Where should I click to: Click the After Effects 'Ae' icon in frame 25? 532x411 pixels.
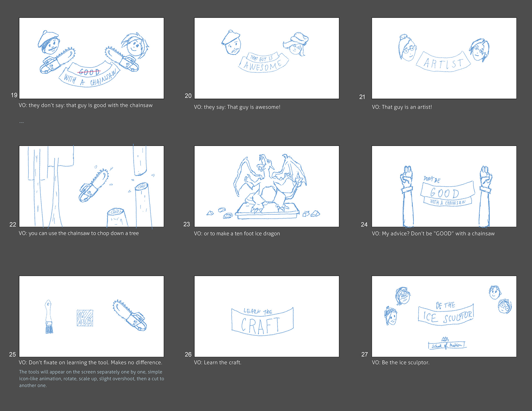(x=85, y=318)
